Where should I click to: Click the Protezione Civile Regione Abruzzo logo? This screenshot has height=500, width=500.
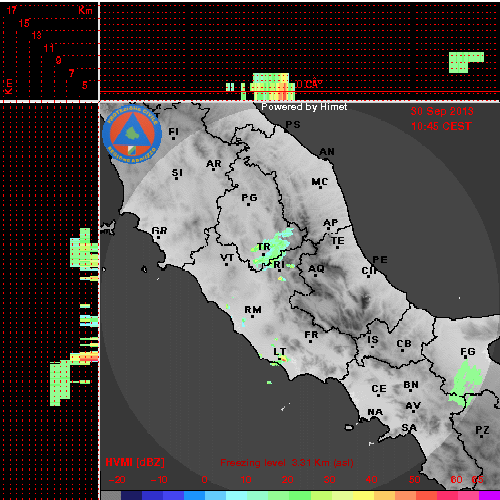(132, 134)
